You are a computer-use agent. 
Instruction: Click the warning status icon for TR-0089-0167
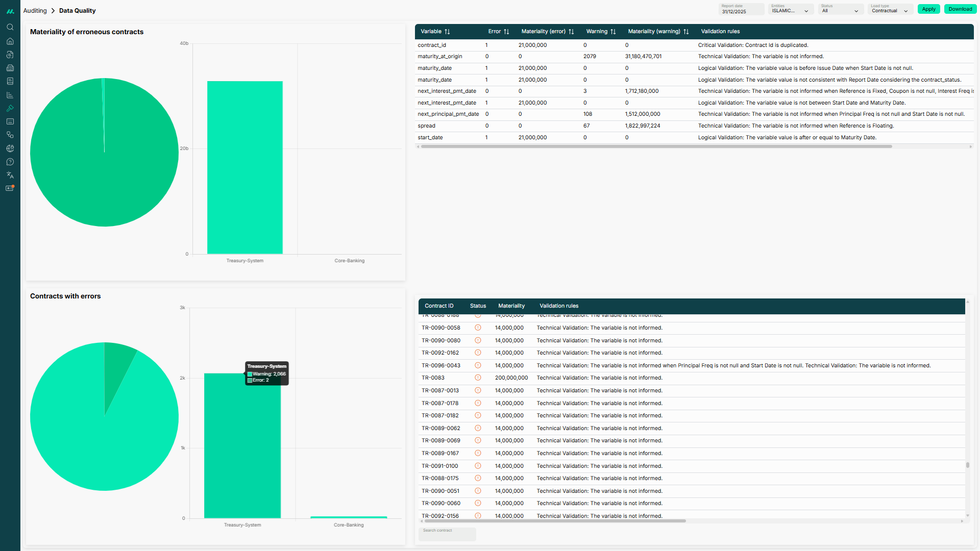click(x=478, y=453)
